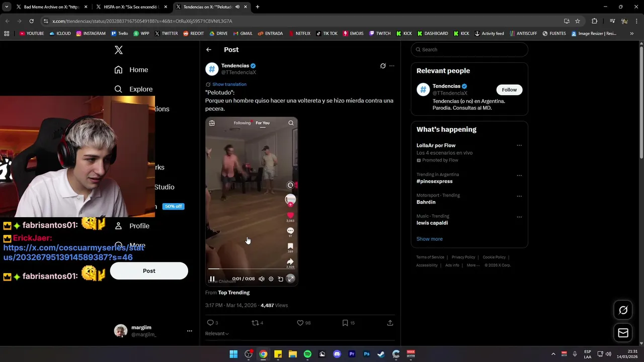Open the #pinesexpress trend
Screen dimensions: 644x362
[x=435, y=182]
